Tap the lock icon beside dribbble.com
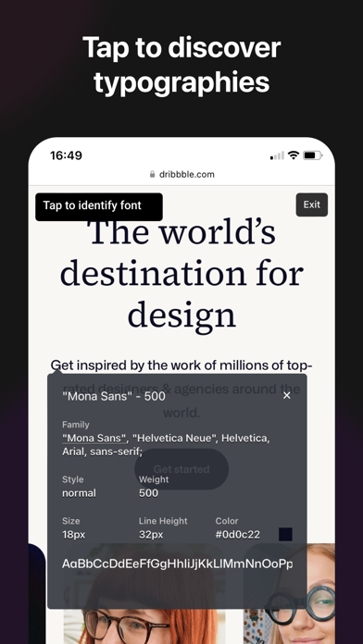 coord(153,174)
